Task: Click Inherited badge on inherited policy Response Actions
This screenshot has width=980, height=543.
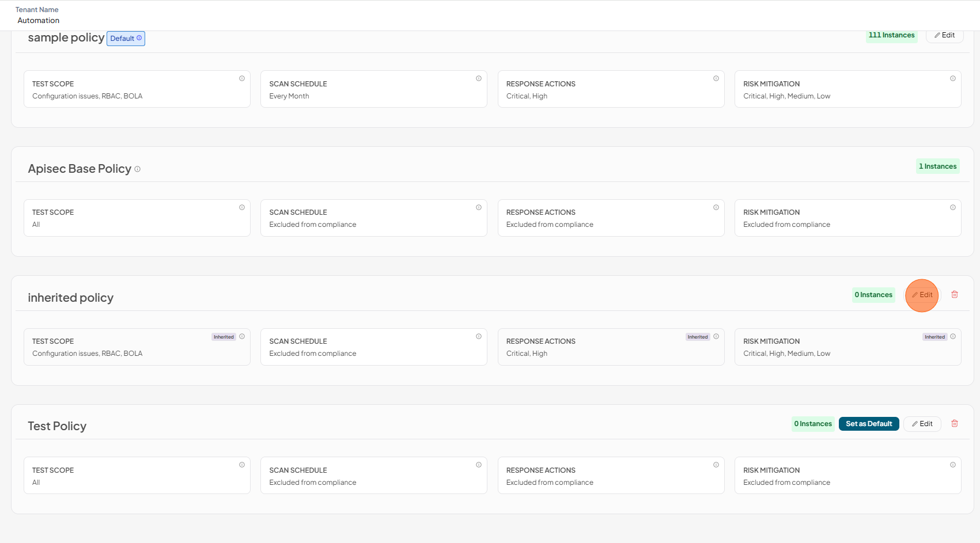Action: click(698, 337)
